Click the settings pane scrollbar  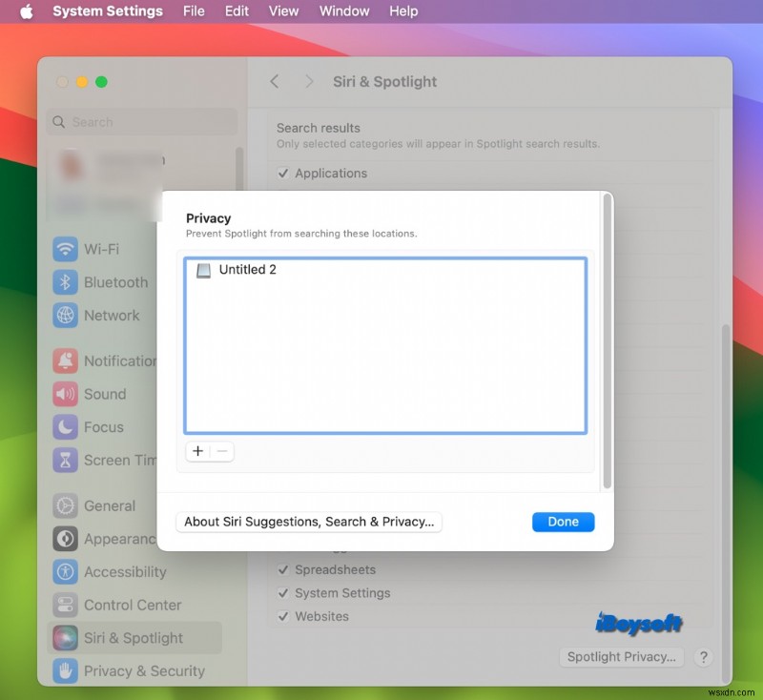click(726, 504)
